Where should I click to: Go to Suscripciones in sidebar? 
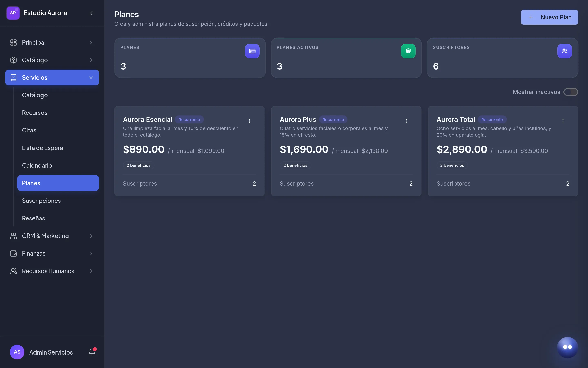pos(58,201)
